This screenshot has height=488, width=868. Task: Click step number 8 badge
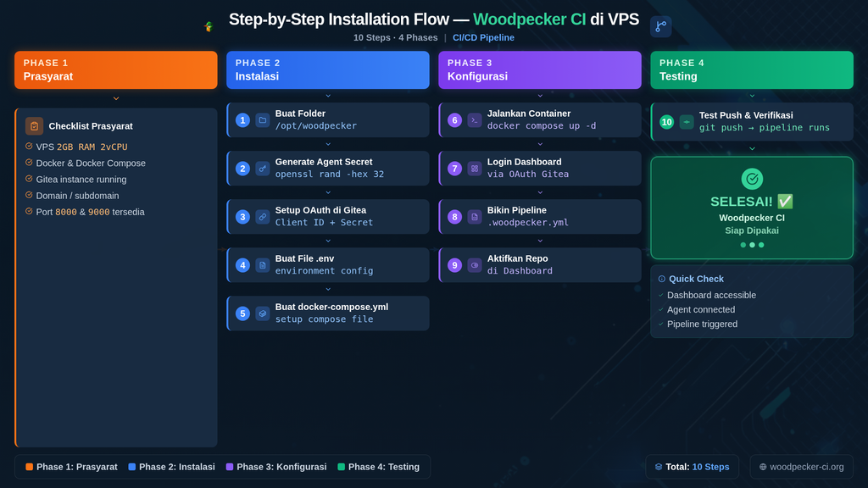coord(454,217)
